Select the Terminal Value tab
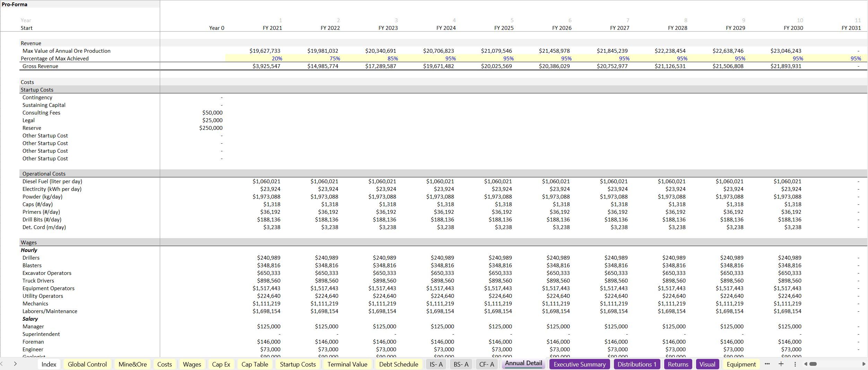Screen dimensions: 868x370 [x=347, y=364]
